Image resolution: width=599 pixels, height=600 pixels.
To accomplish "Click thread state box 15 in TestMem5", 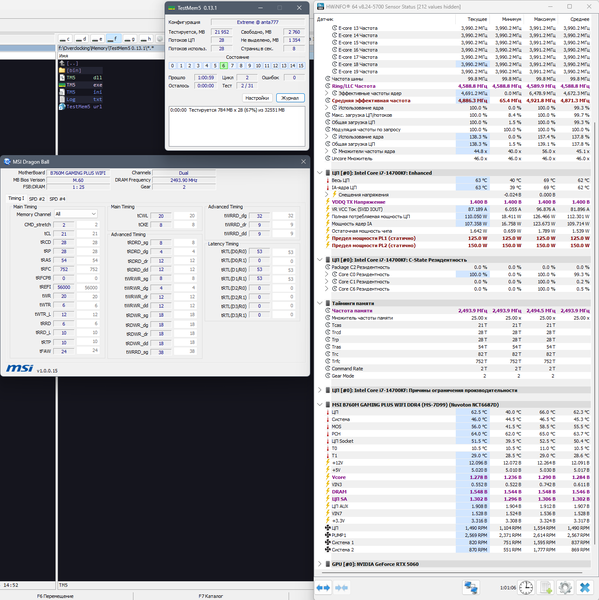I will point(301,66).
